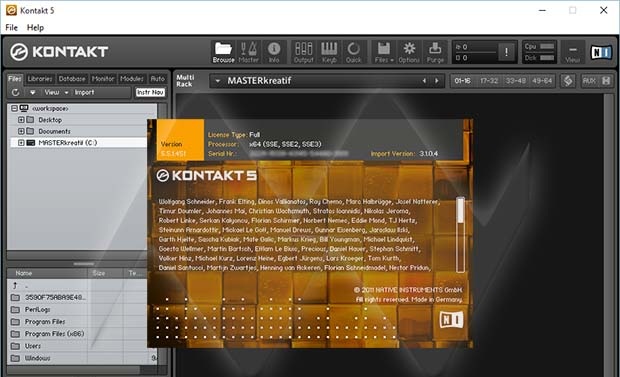Image resolution: width=620 pixels, height=377 pixels.
Task: Select the Program Files (x86) folder
Action: [54, 333]
